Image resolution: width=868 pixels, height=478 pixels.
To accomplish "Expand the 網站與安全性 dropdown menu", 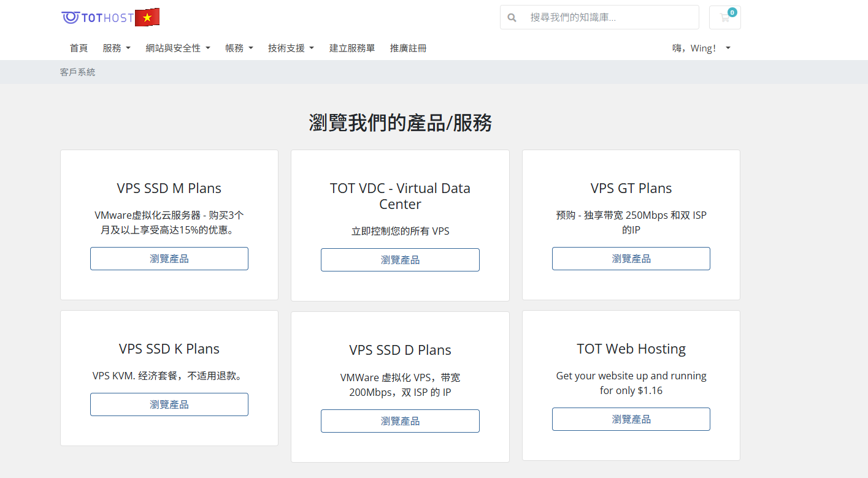I will pyautogui.click(x=178, y=48).
